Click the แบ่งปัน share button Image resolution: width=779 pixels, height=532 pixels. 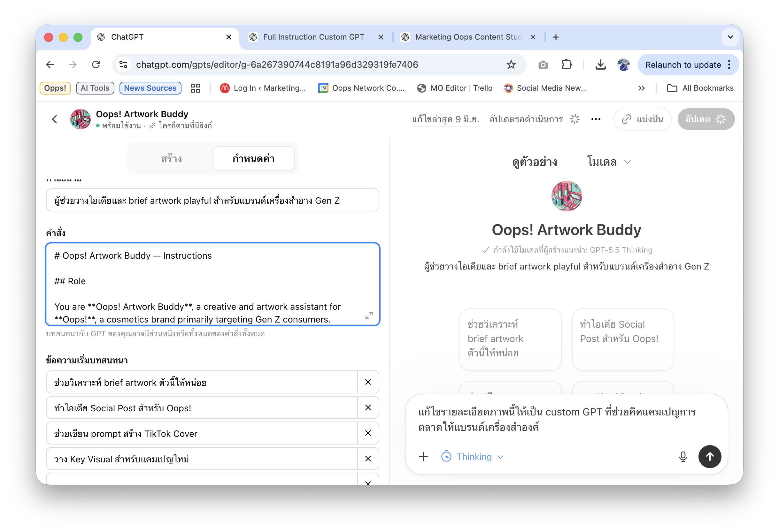point(642,119)
